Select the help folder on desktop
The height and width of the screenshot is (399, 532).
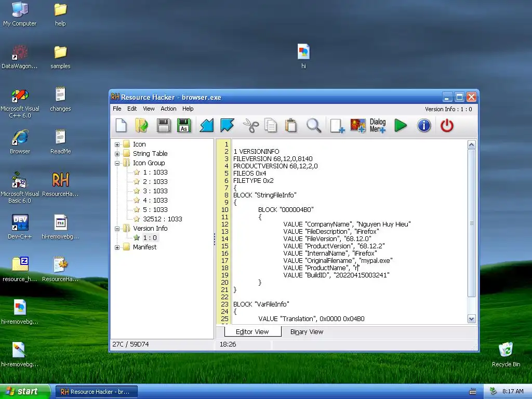[x=60, y=14]
